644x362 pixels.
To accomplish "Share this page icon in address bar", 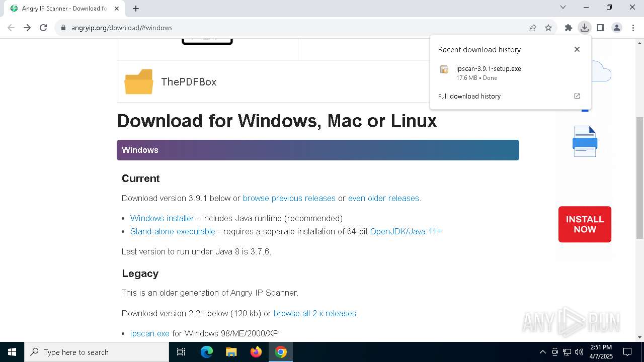I will [x=532, y=28].
